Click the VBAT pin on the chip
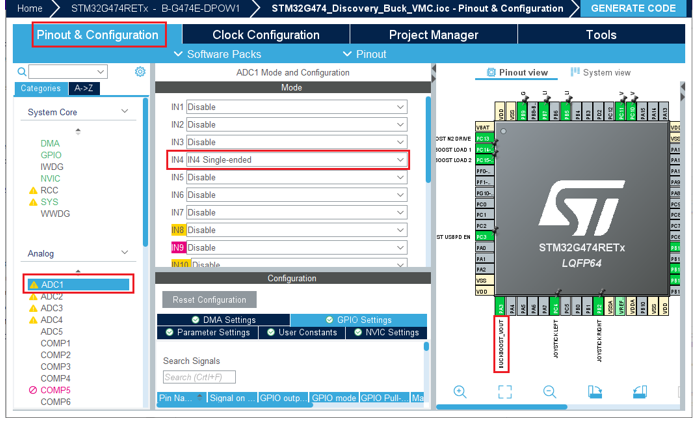 tap(485, 127)
